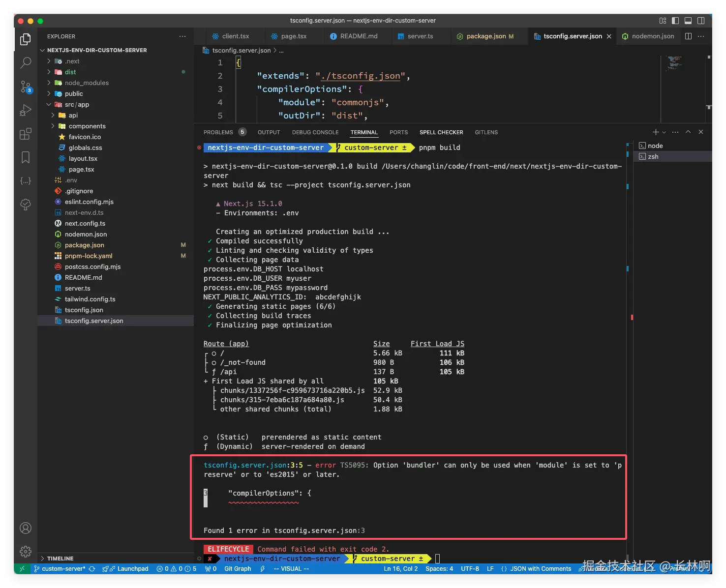The height and width of the screenshot is (588, 726).
Task: Open the Explorer view in activity bar
Action: 26,39
